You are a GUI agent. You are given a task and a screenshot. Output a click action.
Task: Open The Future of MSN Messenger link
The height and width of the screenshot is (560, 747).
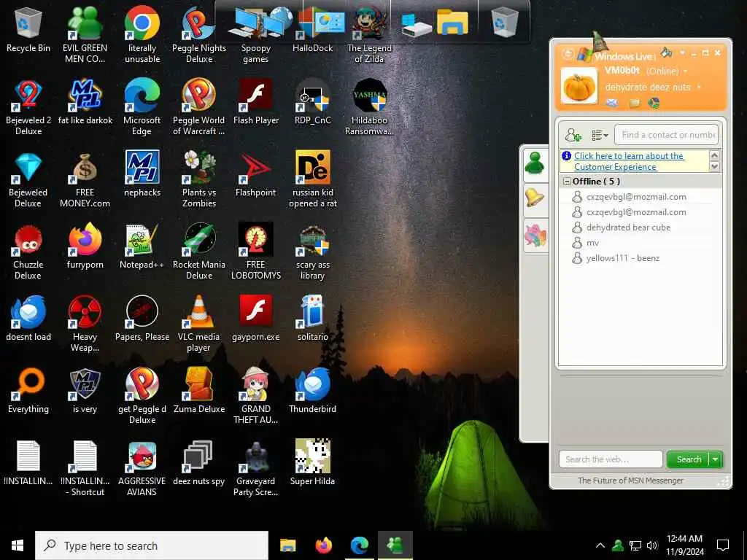(x=630, y=480)
